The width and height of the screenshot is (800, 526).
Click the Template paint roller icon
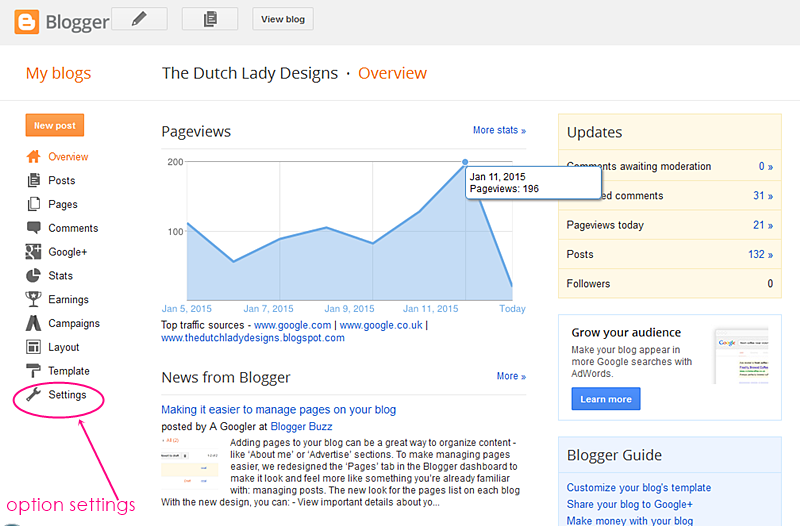[33, 370]
